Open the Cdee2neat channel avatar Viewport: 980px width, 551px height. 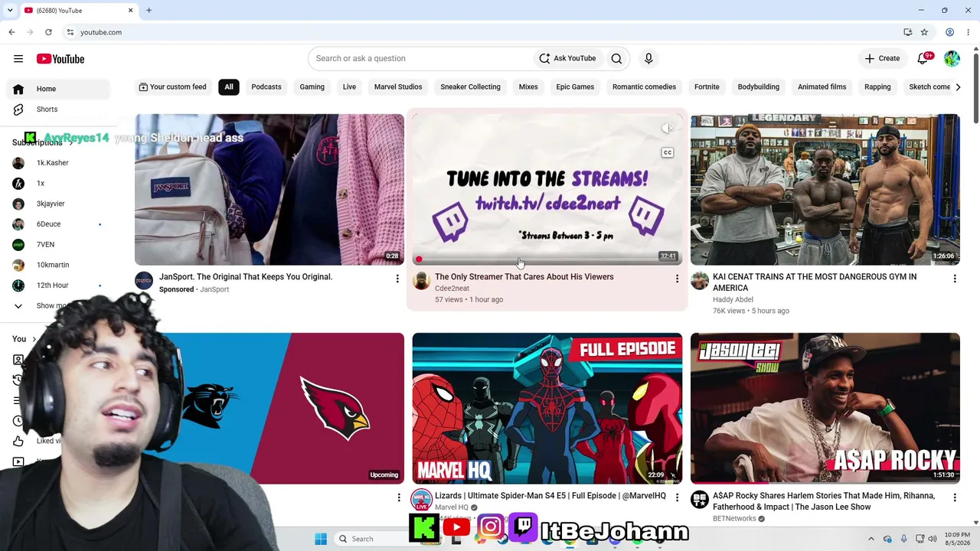[421, 281]
